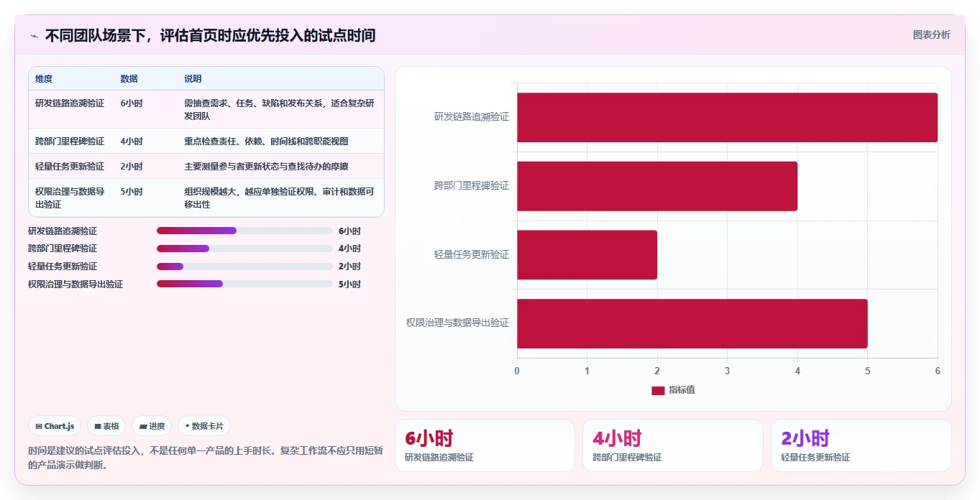Click table cell 4小时
This screenshot has height=500, width=980.
[x=132, y=142]
